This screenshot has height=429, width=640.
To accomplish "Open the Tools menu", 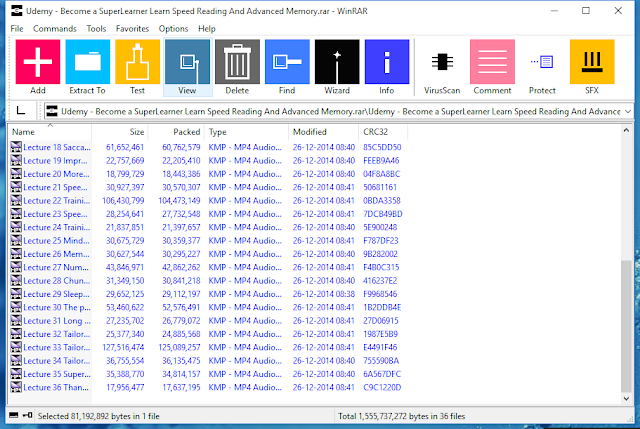I will point(96,29).
